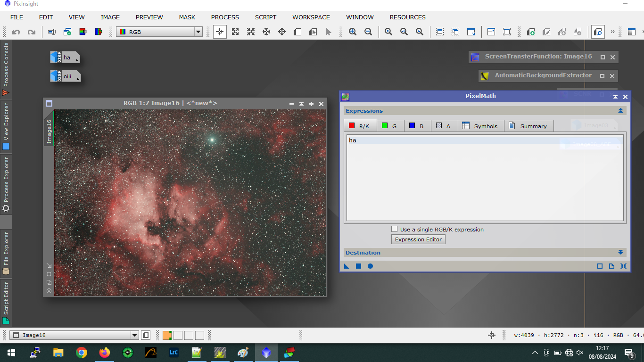Click the Image16 vertical view tab
This screenshot has height=362, width=644.
point(49,128)
